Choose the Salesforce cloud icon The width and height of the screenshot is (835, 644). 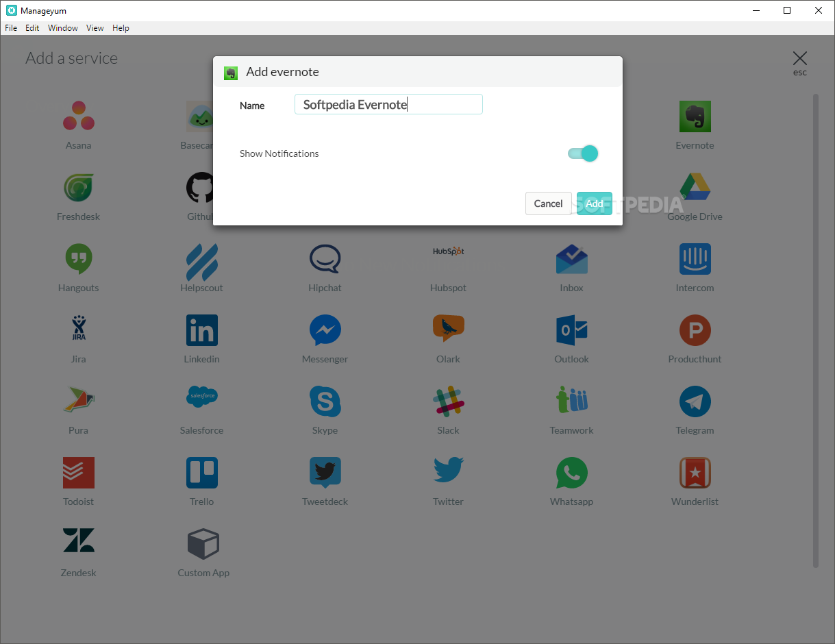point(202,396)
